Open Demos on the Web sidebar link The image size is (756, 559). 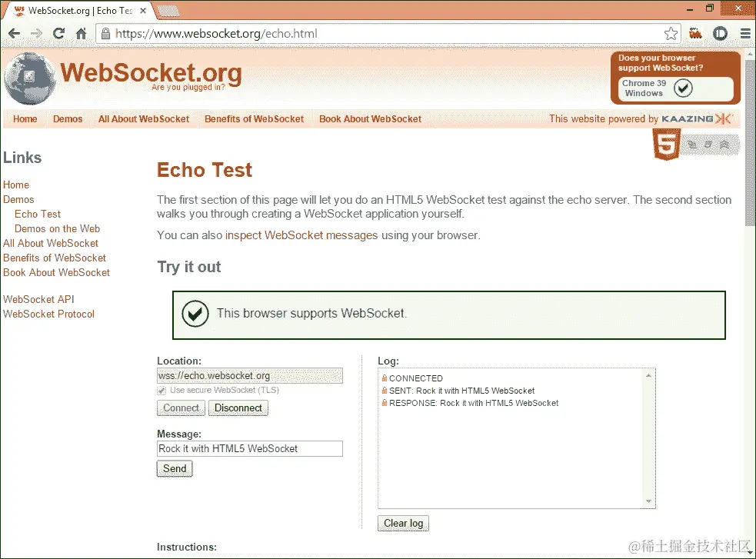(x=57, y=228)
